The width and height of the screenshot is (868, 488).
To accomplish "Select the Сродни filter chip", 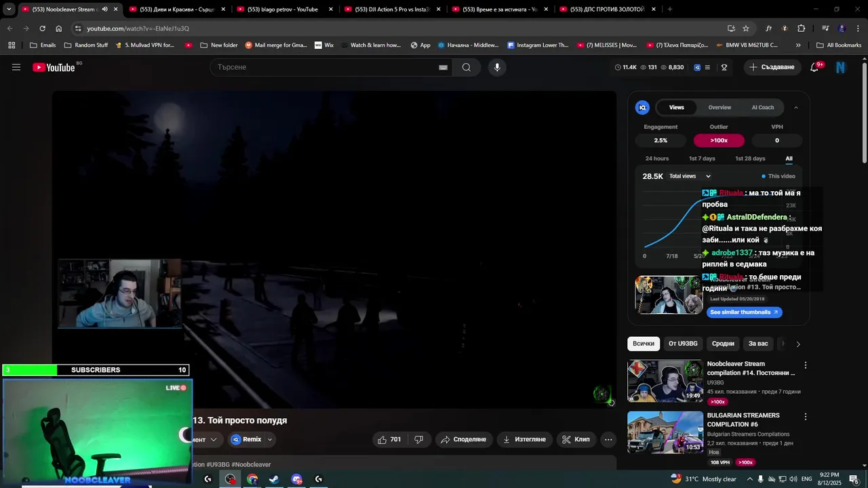I will pyautogui.click(x=723, y=344).
